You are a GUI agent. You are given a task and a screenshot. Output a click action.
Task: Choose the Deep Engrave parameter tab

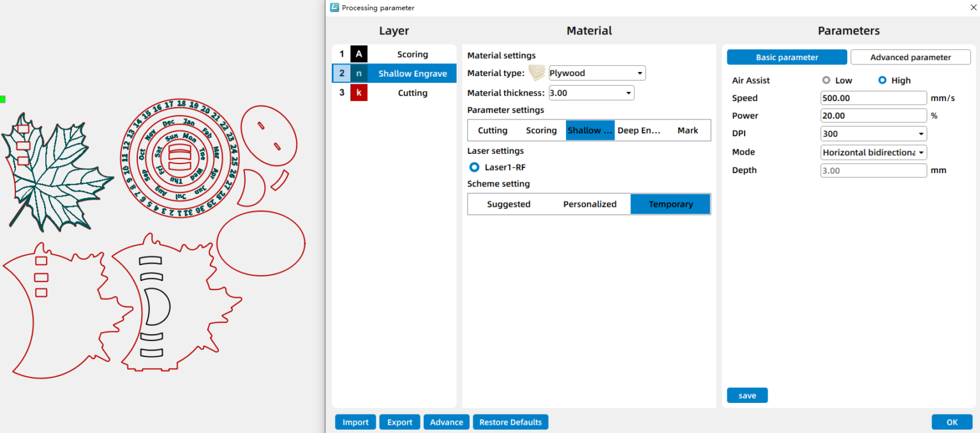coord(638,130)
